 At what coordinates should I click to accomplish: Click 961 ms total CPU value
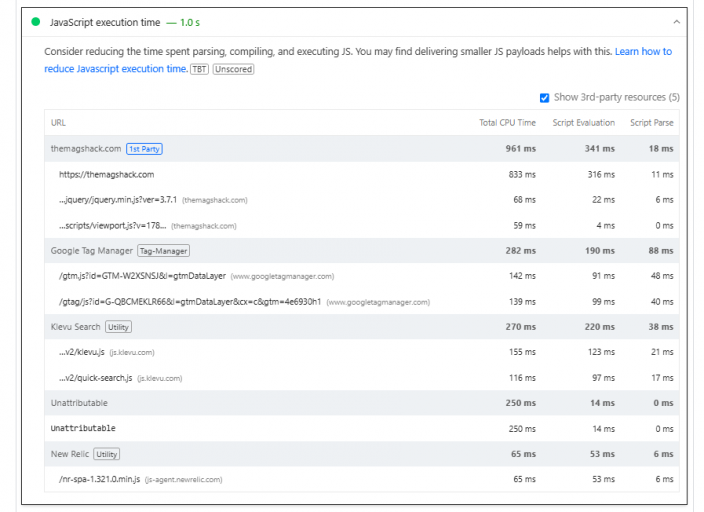[x=520, y=149]
